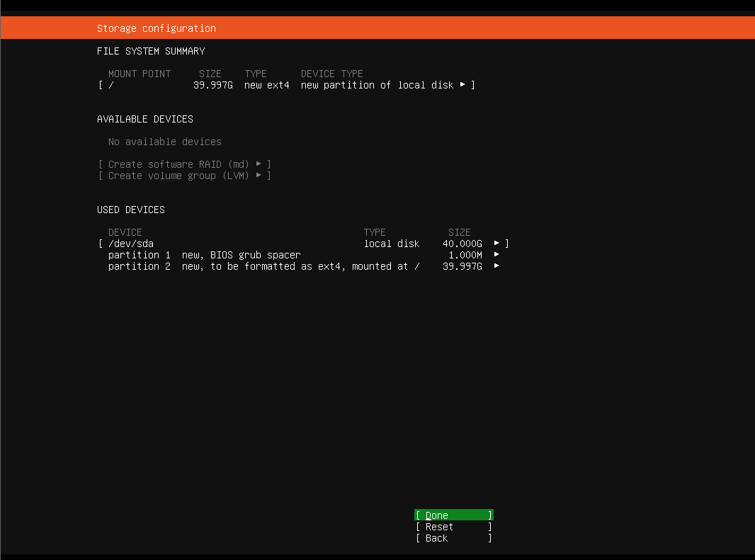This screenshot has width=755, height=560.
Task: Click the Storage configuration title bar
Action: pos(156,28)
